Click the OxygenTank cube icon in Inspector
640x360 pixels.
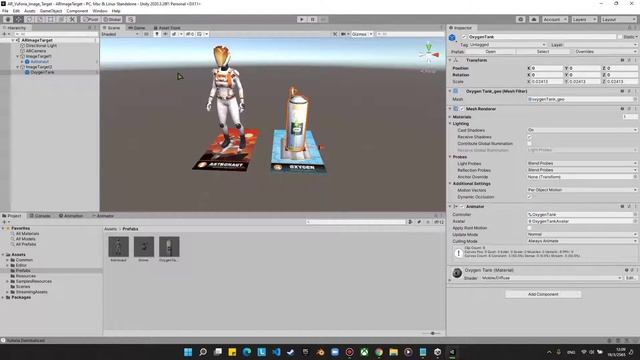point(452,38)
